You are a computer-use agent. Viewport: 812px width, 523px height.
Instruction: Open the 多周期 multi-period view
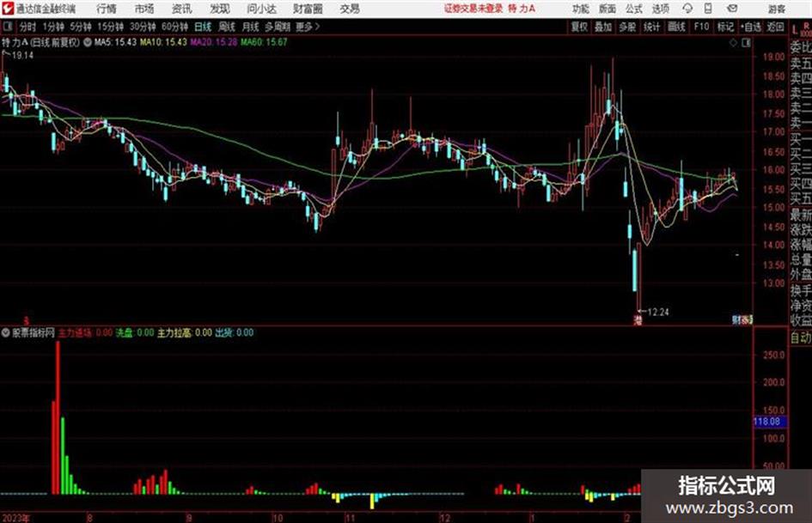[x=278, y=27]
